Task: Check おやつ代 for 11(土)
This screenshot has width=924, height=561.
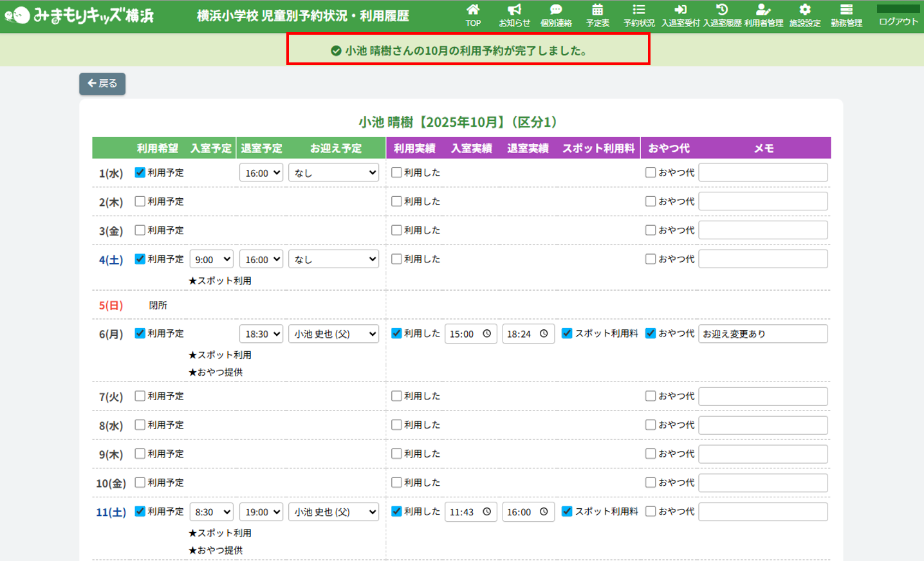Action: (651, 511)
